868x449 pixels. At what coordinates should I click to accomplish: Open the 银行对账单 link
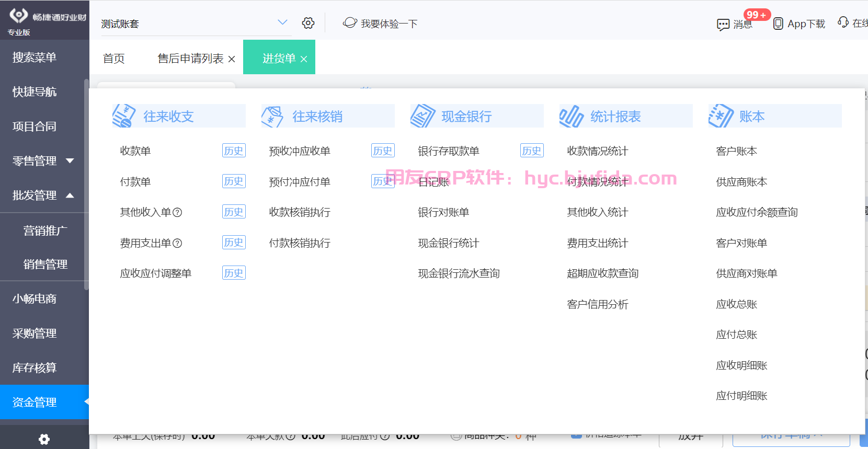[x=443, y=212]
